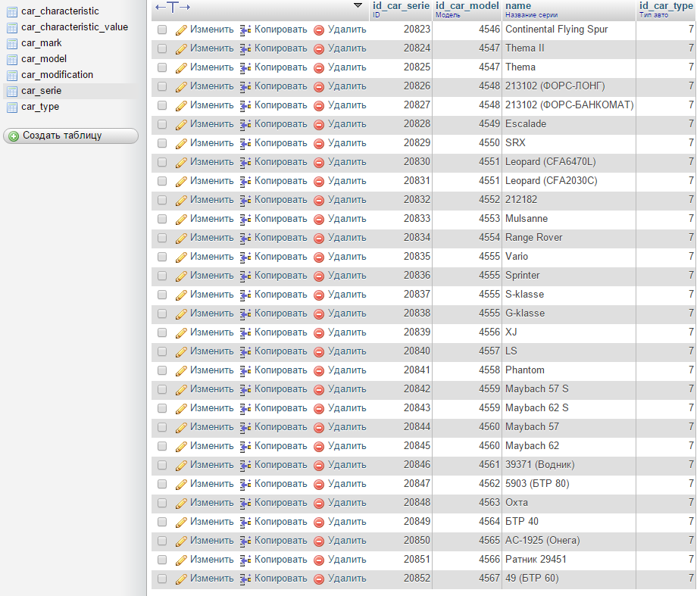Click pencil icon in Phantom row
Image resolution: width=700 pixels, height=596 pixels.
[x=181, y=371]
